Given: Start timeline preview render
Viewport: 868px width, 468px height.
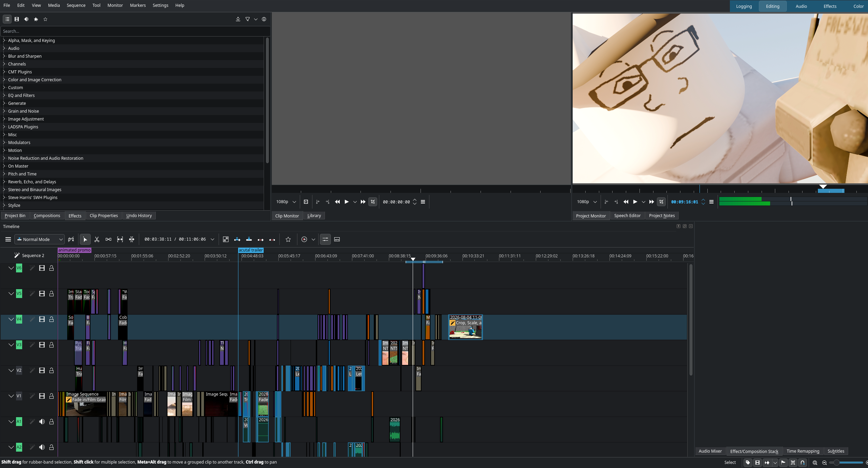Looking at the screenshot, I should [x=304, y=240].
